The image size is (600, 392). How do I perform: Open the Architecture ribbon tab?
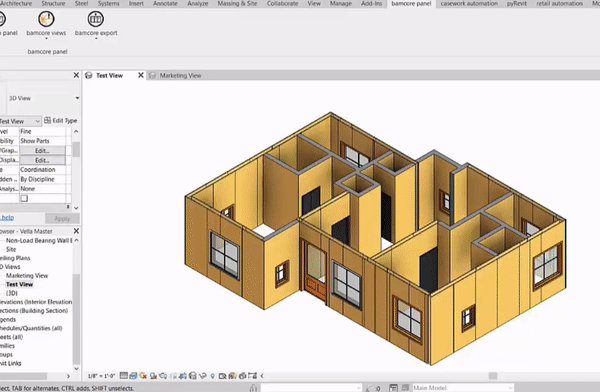pos(15,3)
